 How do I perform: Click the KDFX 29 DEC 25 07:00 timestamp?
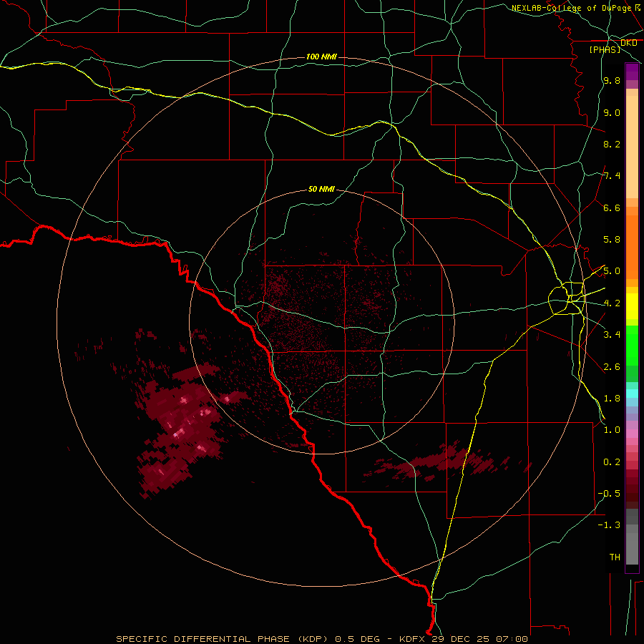tap(463, 639)
